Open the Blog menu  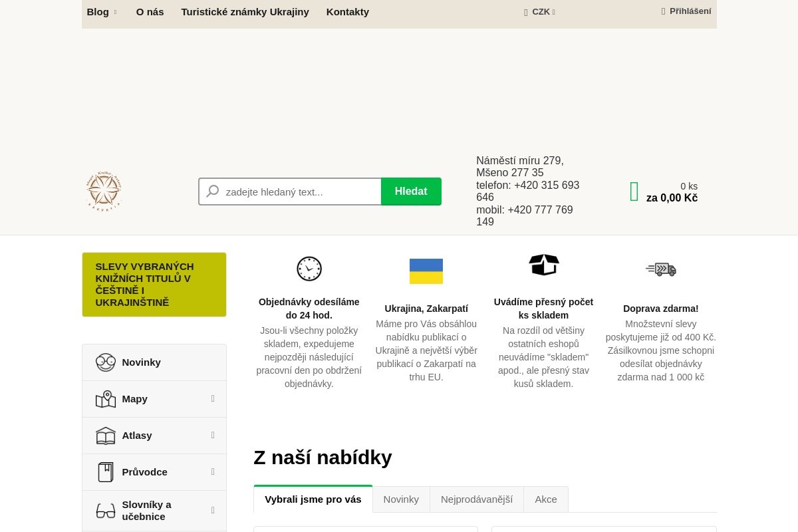click(x=98, y=11)
